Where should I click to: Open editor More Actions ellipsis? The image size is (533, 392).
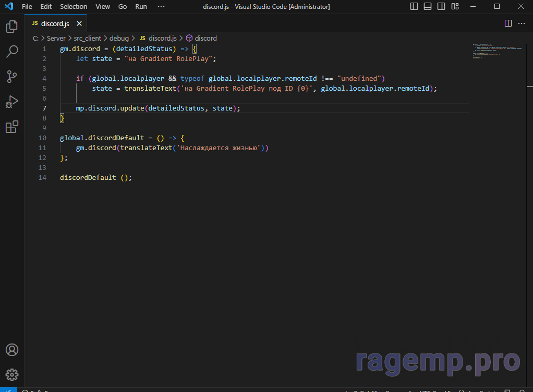tap(522, 23)
